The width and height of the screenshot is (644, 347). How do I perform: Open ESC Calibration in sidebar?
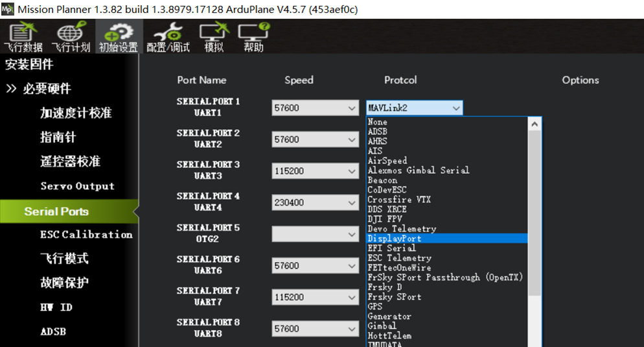(x=86, y=235)
